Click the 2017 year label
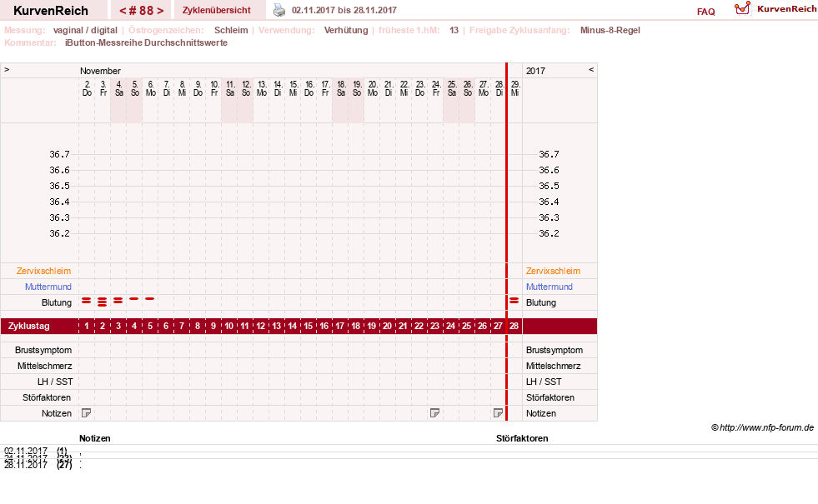Viewport: 818px width, 504px height. click(535, 71)
